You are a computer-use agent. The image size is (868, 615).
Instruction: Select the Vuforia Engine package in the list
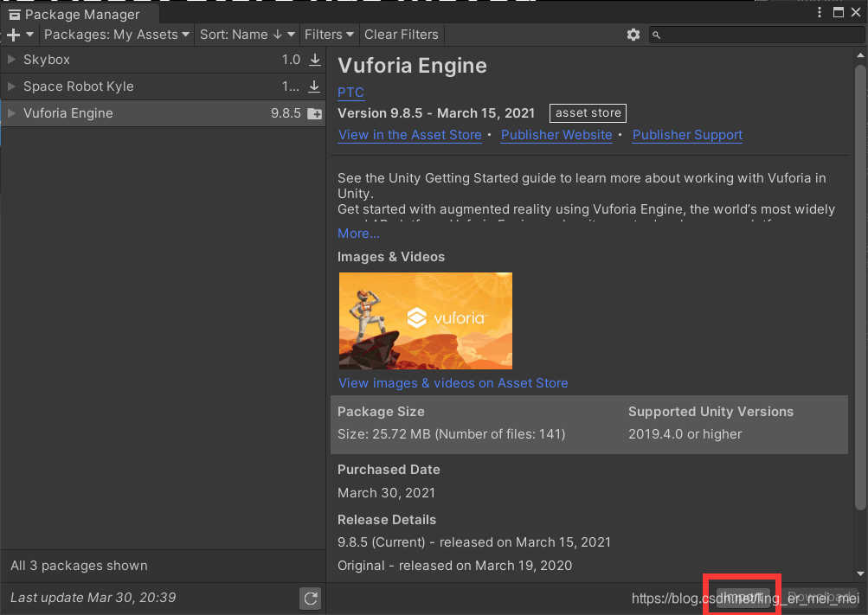pos(163,113)
